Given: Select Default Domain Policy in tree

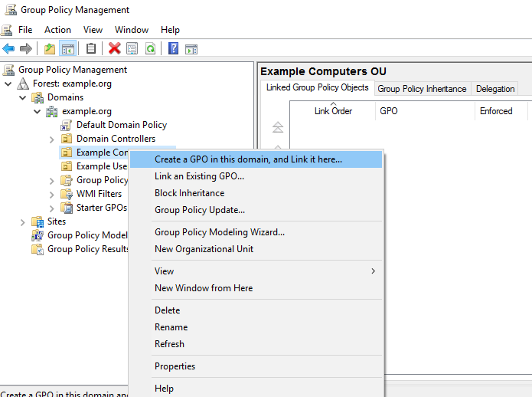Looking at the screenshot, I should tap(121, 125).
